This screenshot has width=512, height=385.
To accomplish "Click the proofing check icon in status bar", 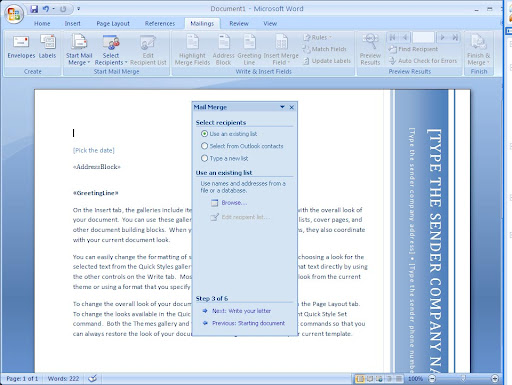I will (x=93, y=378).
